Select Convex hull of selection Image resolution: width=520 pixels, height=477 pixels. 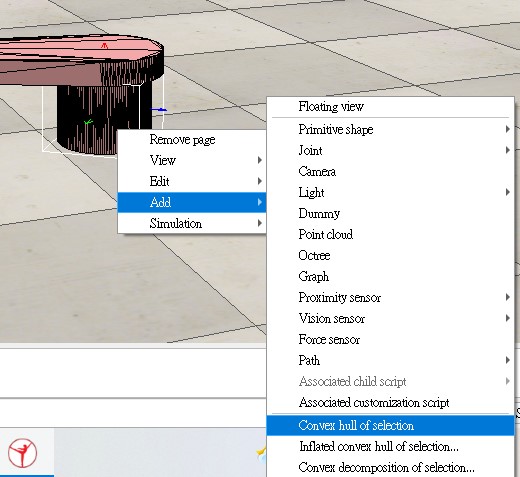[x=390, y=425]
